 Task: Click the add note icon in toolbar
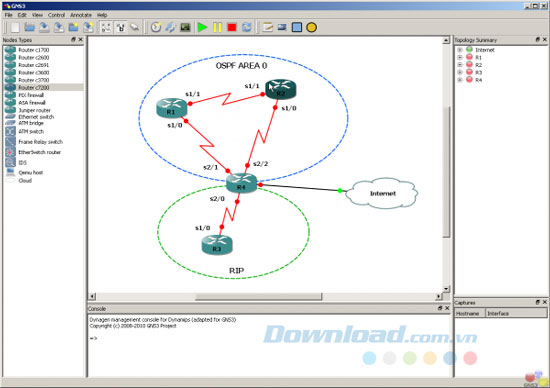268,27
